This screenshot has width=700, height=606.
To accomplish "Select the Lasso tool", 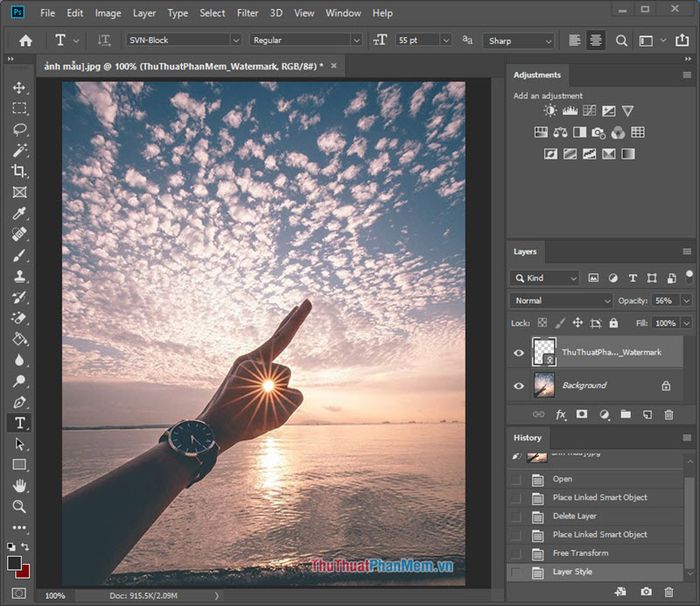I will (19, 130).
